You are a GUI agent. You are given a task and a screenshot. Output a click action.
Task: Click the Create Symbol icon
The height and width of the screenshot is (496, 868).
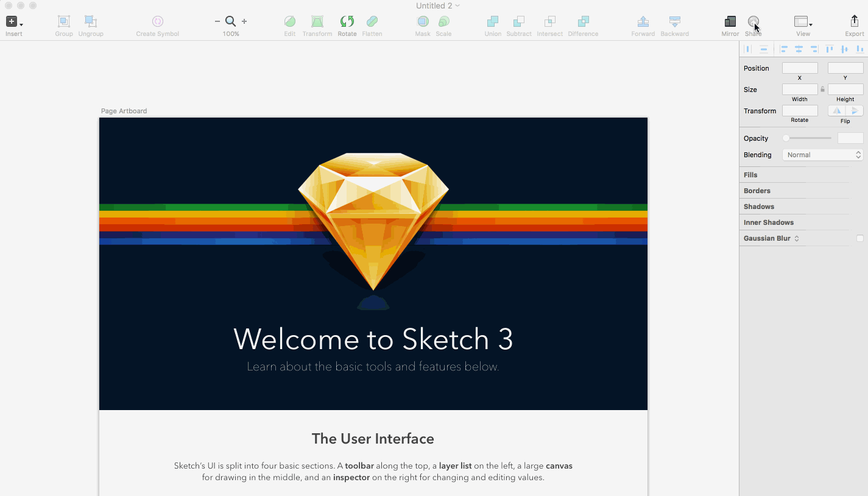[x=158, y=22]
